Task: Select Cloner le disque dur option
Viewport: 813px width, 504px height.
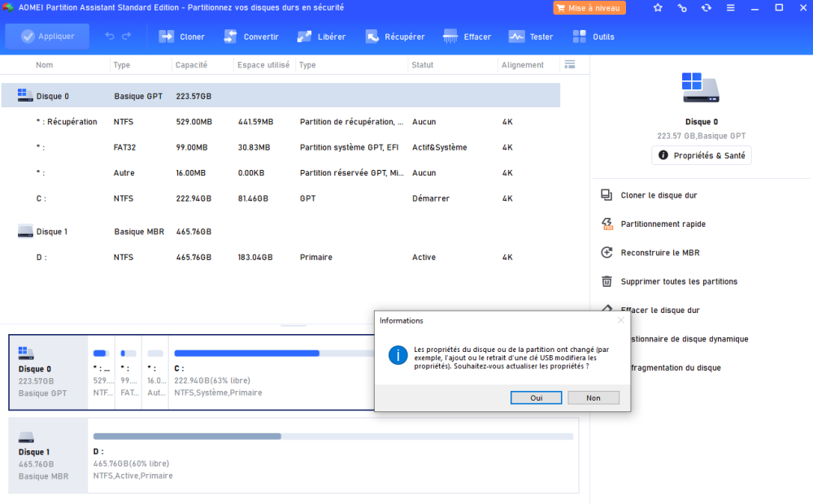Action: (x=659, y=195)
